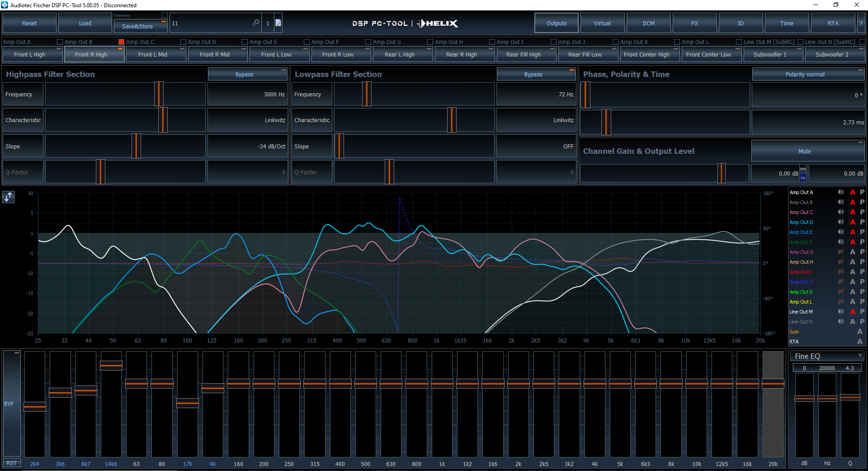Enable the Overwrite checkbox
Viewport: 868px width, 471px height.
165,15
